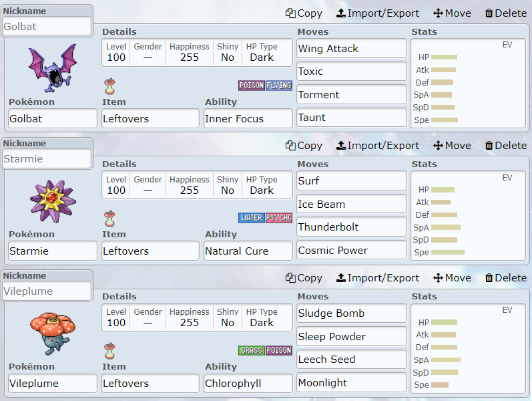Select the Sleep Powder move field
Screen dimensions: 532x401
(x=352, y=336)
